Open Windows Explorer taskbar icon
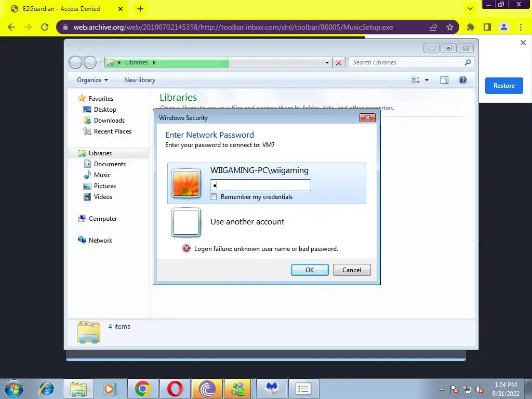 click(x=78, y=389)
